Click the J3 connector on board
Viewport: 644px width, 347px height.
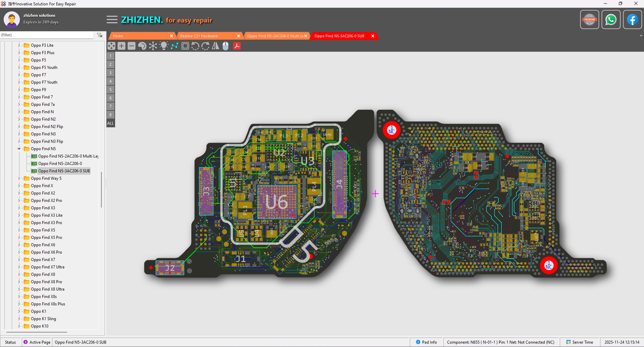point(206,191)
